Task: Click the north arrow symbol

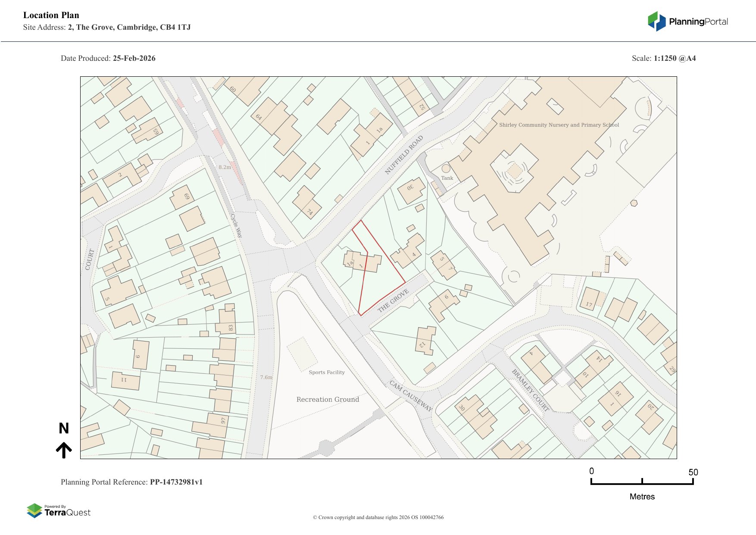Action: point(64,450)
